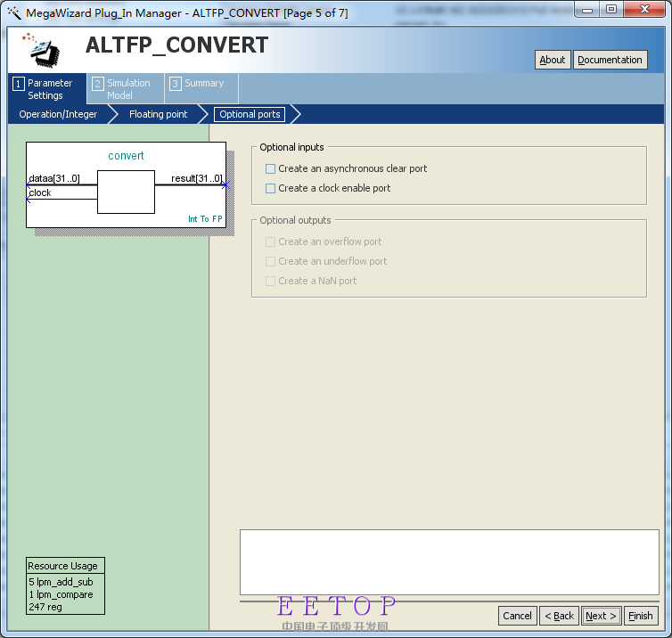The width and height of the screenshot is (672, 638).
Task: Select the Optional ports step
Action: (250, 114)
